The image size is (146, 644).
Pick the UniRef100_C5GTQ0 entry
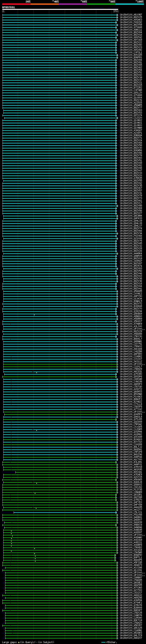coord(131,387)
